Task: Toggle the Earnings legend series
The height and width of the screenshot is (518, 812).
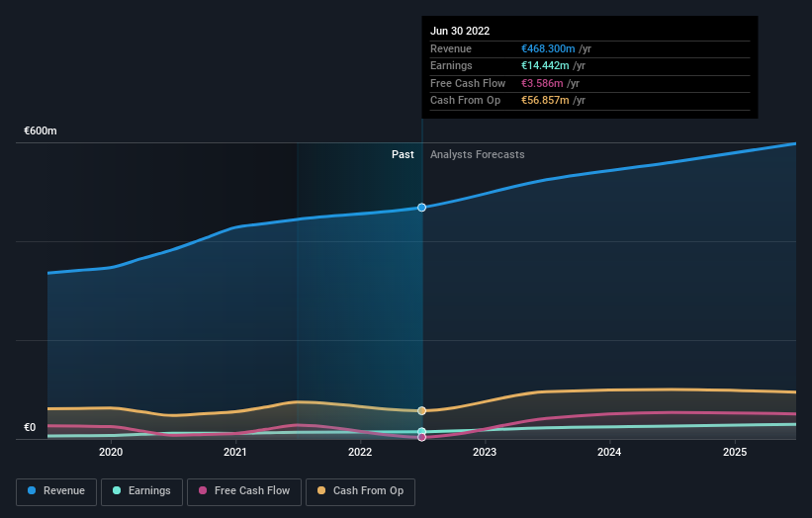Action: coord(141,491)
